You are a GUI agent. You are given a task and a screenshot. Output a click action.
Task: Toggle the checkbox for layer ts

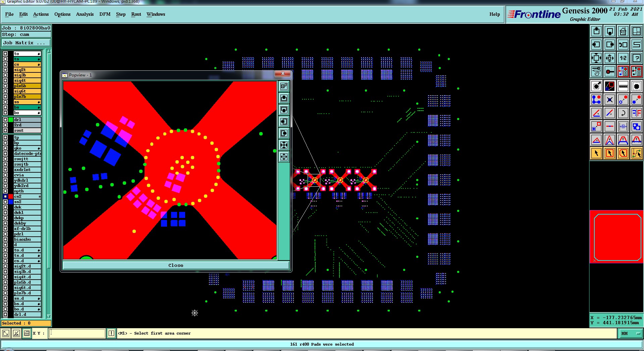click(x=5, y=59)
